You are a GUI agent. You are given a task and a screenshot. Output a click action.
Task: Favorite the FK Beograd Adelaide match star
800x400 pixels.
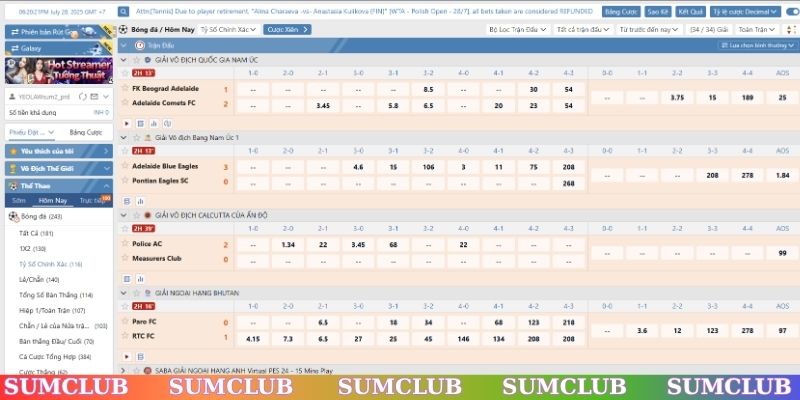(124, 88)
